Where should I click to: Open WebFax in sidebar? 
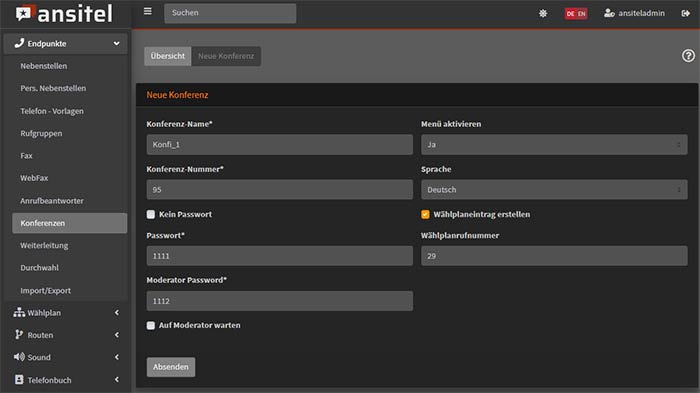[x=34, y=178]
